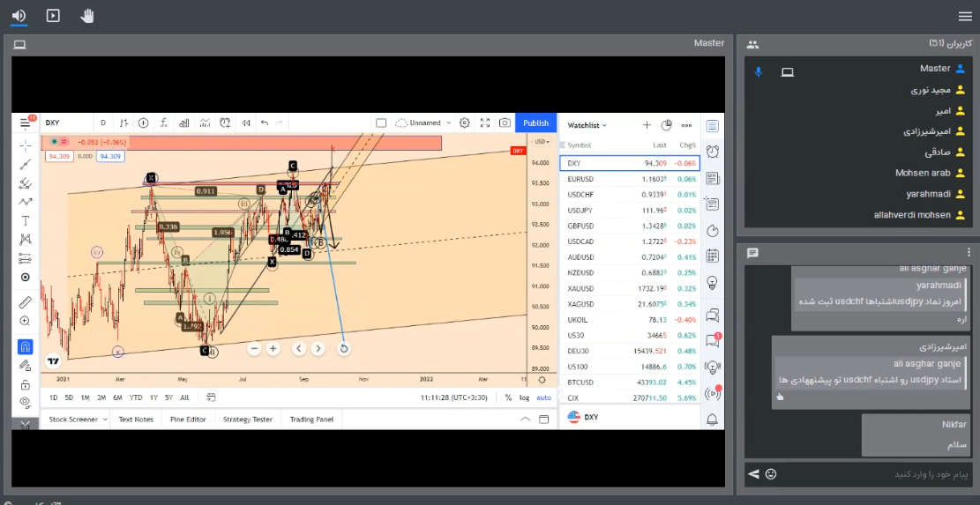Click the fullscreen mode icon
Image resolution: width=980 pixels, height=505 pixels.
point(484,123)
